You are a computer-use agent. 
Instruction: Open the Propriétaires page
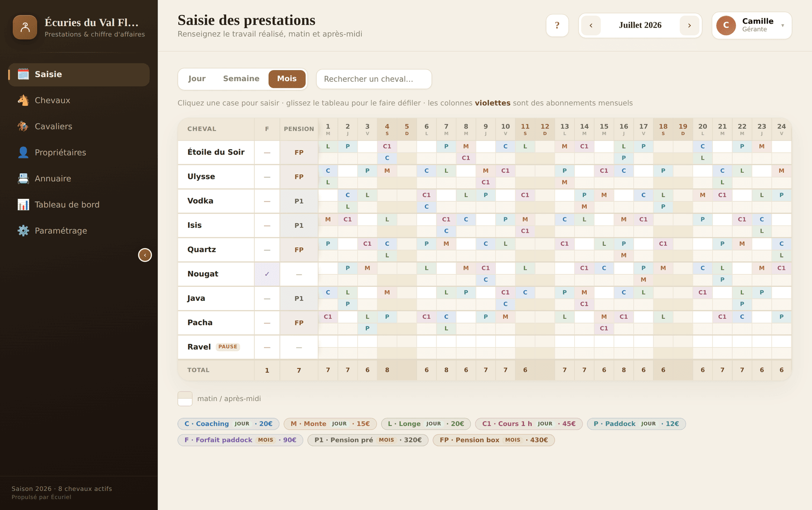click(79, 153)
